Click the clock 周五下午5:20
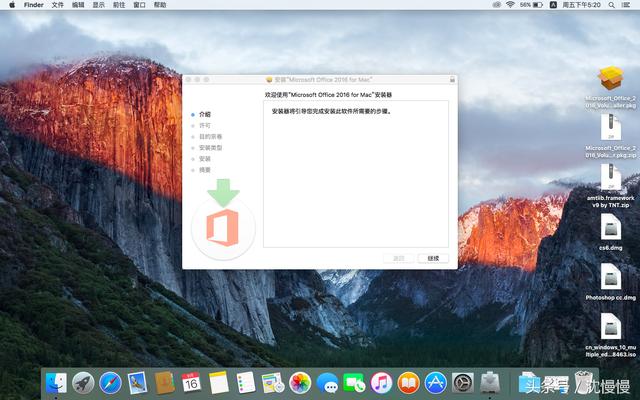This screenshot has width=640, height=400. click(582, 5)
